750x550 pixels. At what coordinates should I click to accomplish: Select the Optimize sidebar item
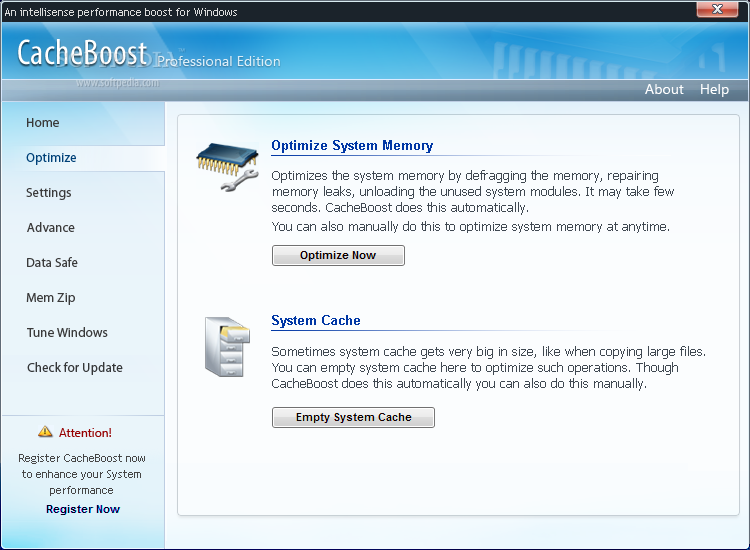51,157
